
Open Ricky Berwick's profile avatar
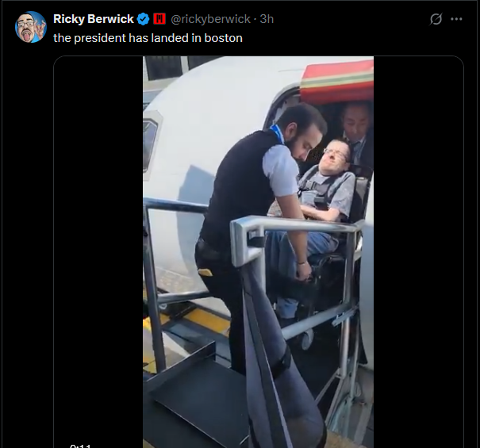point(31,27)
